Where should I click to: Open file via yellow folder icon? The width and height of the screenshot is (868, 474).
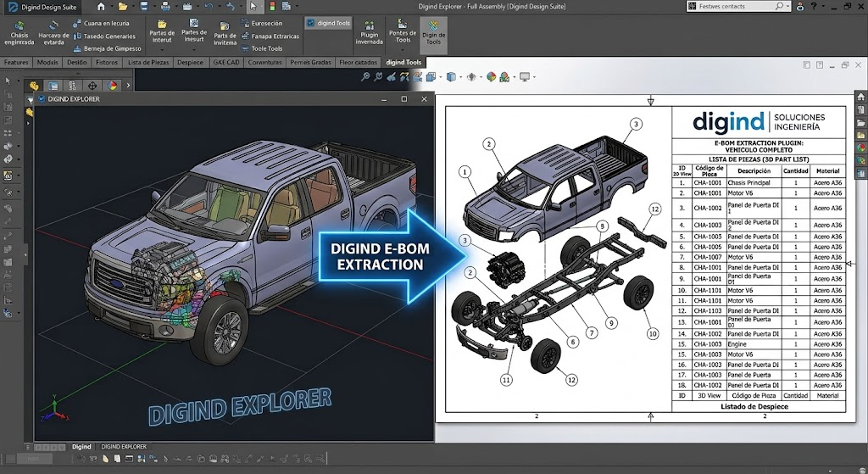click(x=123, y=7)
